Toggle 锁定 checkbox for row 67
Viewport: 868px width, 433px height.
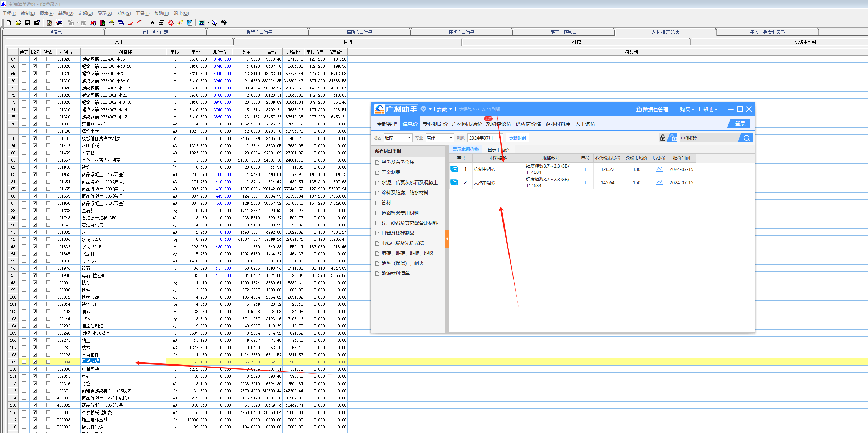pyautogui.click(x=24, y=59)
